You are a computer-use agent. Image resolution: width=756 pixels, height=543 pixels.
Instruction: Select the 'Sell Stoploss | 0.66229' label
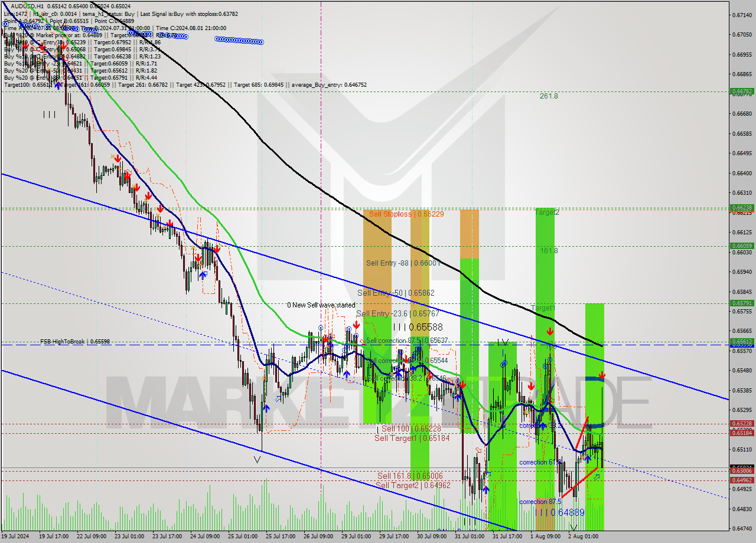(x=405, y=214)
